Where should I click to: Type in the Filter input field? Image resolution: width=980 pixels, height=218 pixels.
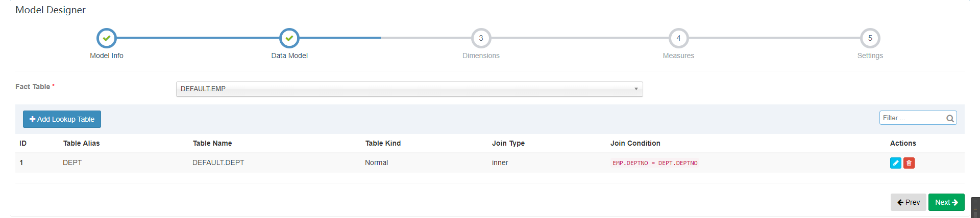912,118
